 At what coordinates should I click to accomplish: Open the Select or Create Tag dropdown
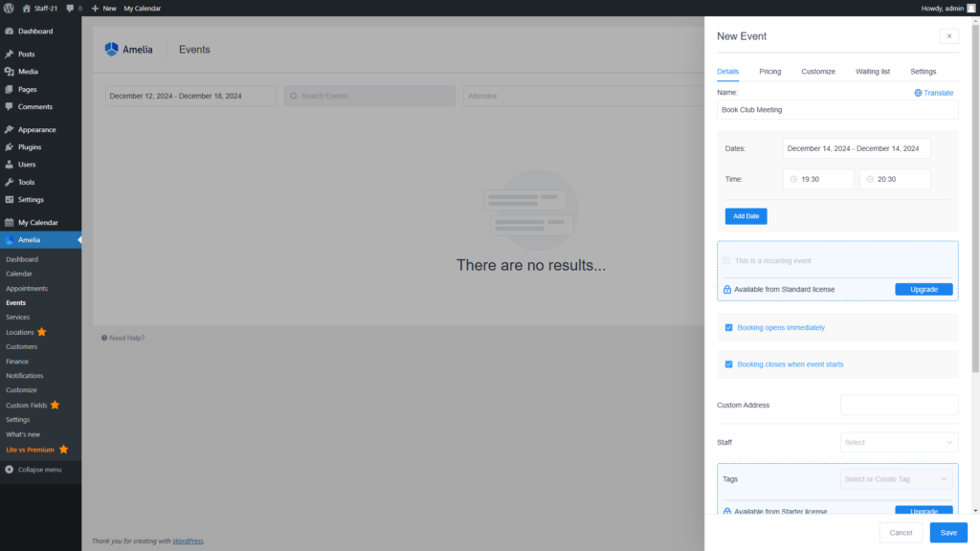click(898, 479)
